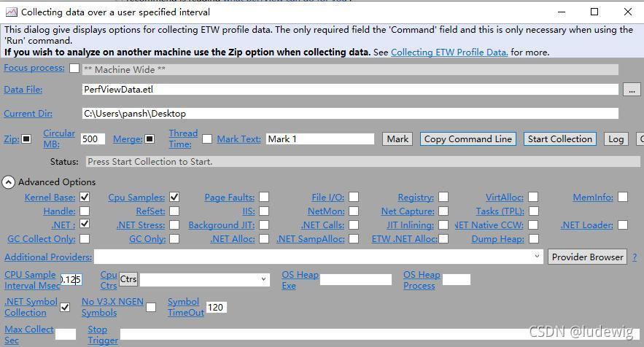Enable the Dump Heap checkbox
Image resolution: width=644 pixels, height=347 pixels.
click(x=533, y=238)
